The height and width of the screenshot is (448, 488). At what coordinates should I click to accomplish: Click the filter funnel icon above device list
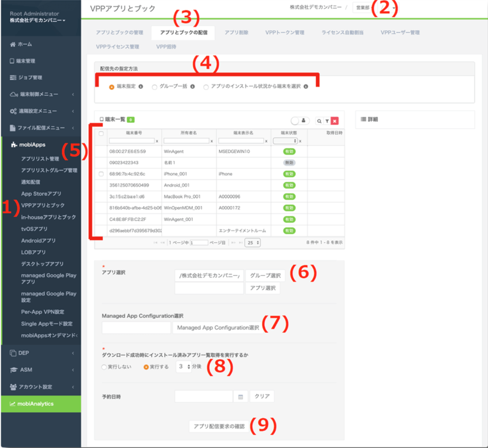coord(327,121)
